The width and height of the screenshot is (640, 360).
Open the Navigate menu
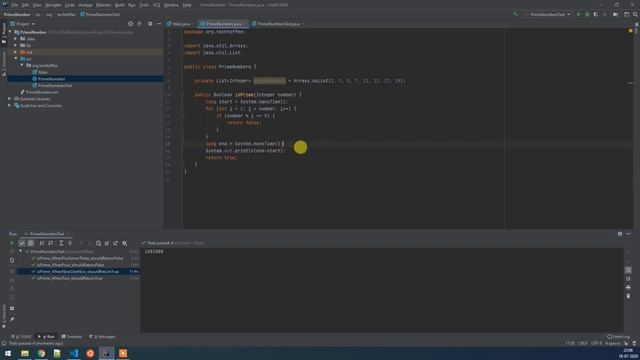pyautogui.click(x=53, y=5)
